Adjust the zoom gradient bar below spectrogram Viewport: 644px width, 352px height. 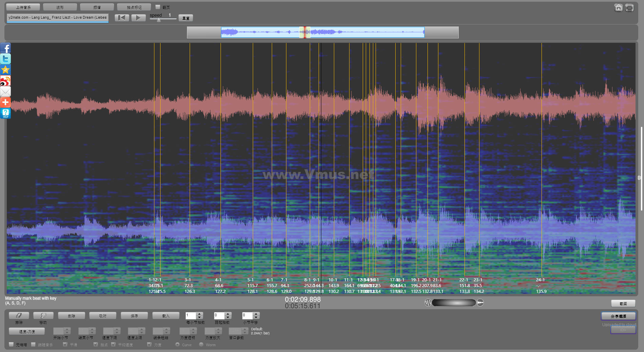[454, 302]
